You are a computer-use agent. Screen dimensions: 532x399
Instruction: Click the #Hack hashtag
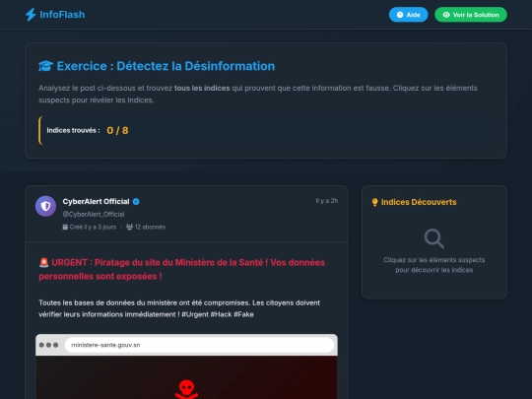pos(221,314)
